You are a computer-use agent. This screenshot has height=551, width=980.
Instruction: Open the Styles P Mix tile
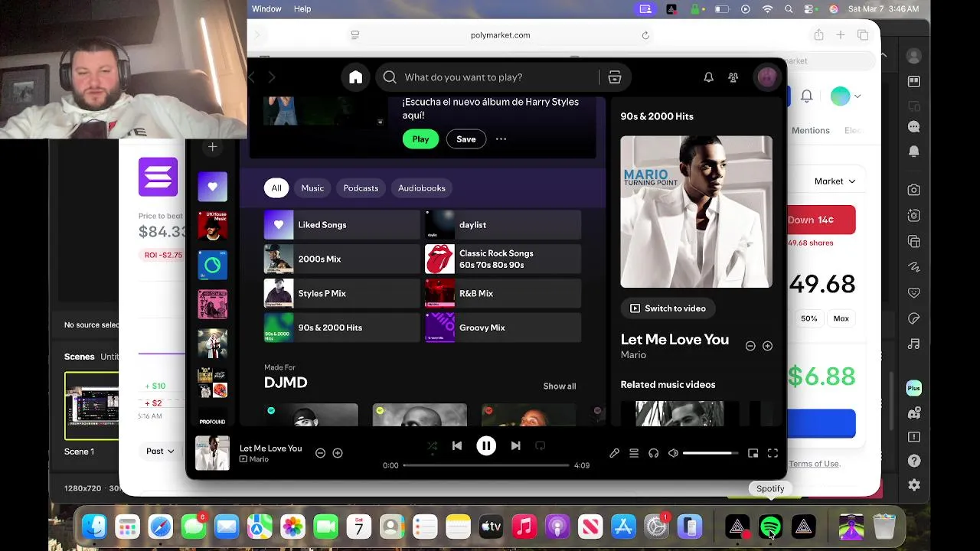point(341,293)
